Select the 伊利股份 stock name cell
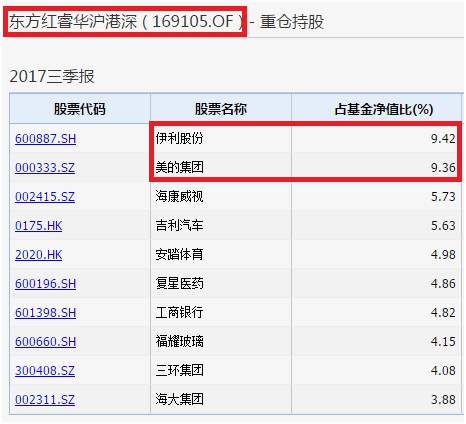466x424 pixels. click(x=221, y=138)
